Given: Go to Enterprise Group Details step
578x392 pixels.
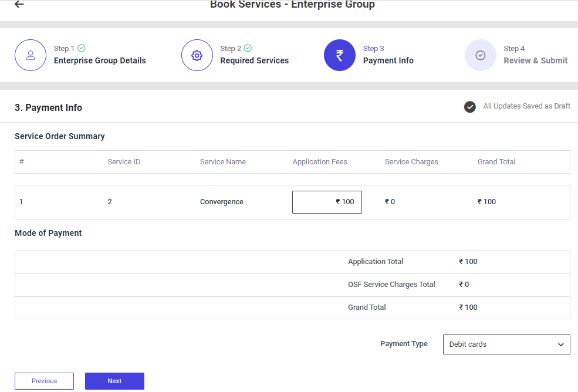Looking at the screenshot, I should [100, 60].
